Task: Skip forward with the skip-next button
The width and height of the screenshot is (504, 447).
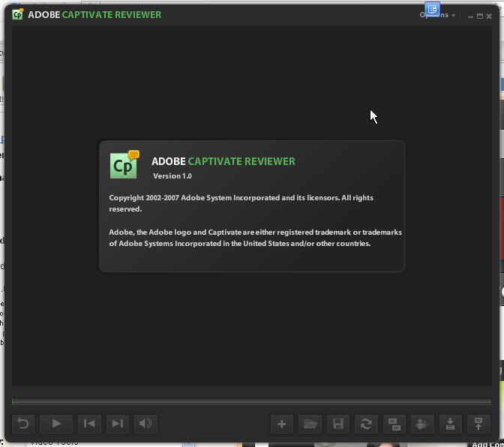Action: (118, 424)
